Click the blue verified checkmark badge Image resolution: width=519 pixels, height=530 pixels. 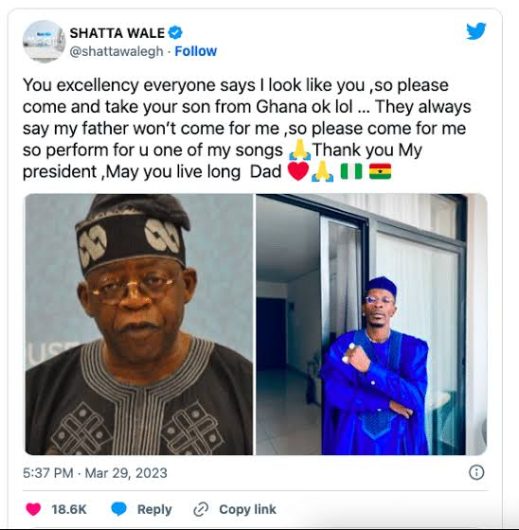pos(175,33)
